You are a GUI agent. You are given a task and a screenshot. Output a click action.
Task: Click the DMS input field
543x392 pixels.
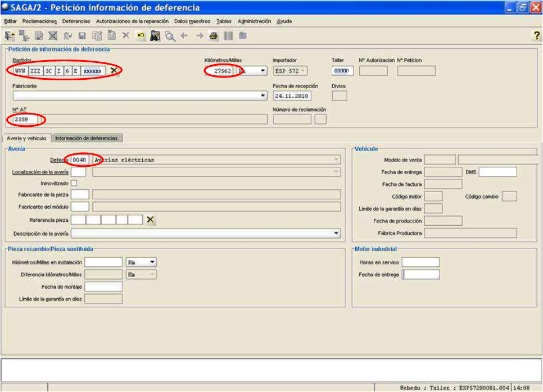[497, 172]
